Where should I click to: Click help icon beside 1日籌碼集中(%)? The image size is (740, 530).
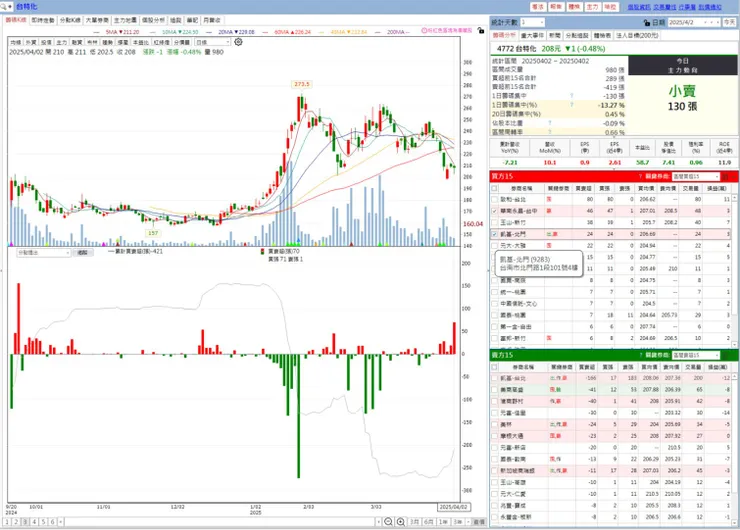[572, 105]
